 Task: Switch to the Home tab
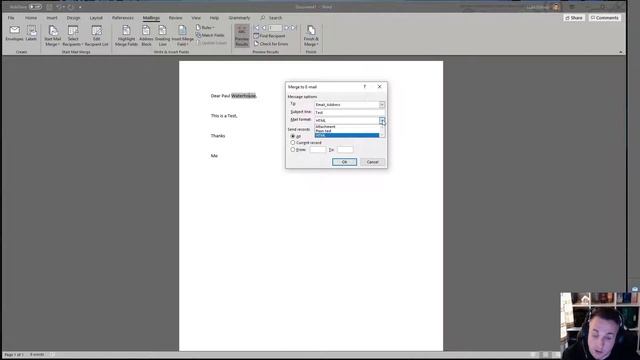coord(31,18)
